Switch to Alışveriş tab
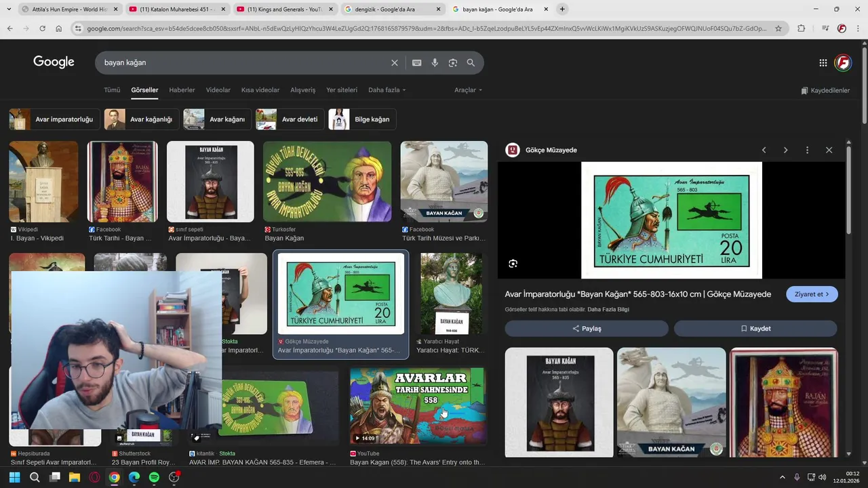This screenshot has height=488, width=868. (303, 90)
